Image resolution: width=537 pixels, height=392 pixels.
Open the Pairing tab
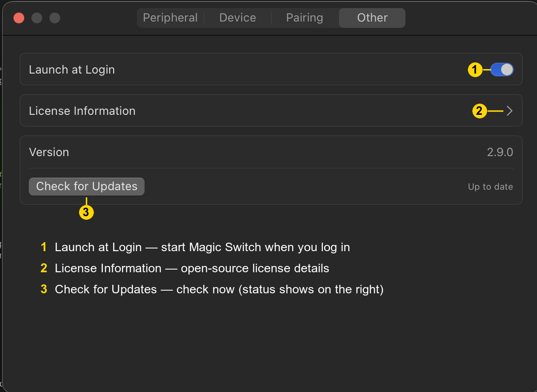pyautogui.click(x=305, y=18)
